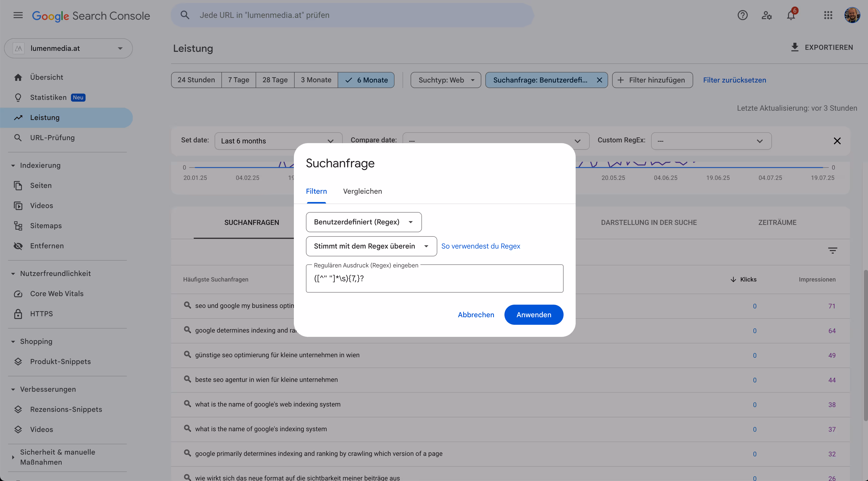Click the Anwenden button
This screenshot has height=481, width=868.
[x=534, y=315]
